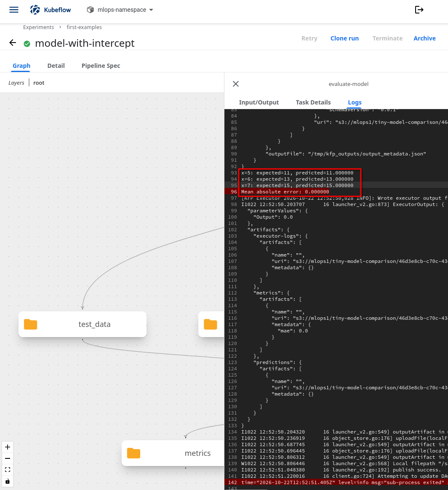Close the evaluate-model side panel

pyautogui.click(x=236, y=84)
